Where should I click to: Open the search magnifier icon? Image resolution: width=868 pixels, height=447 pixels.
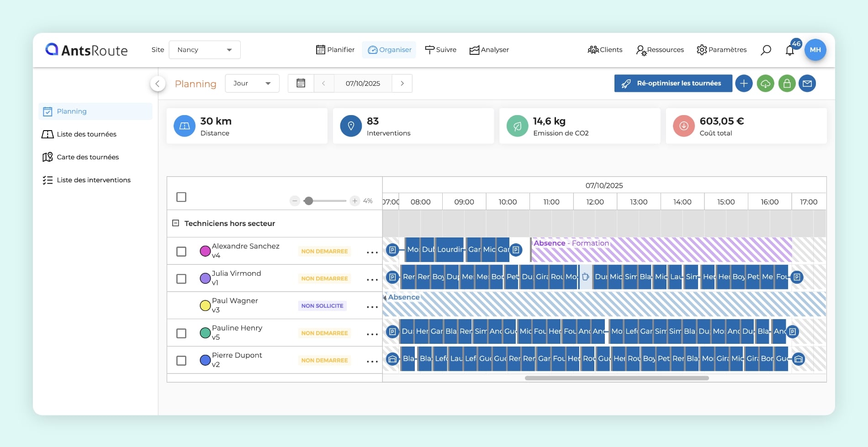(x=766, y=50)
